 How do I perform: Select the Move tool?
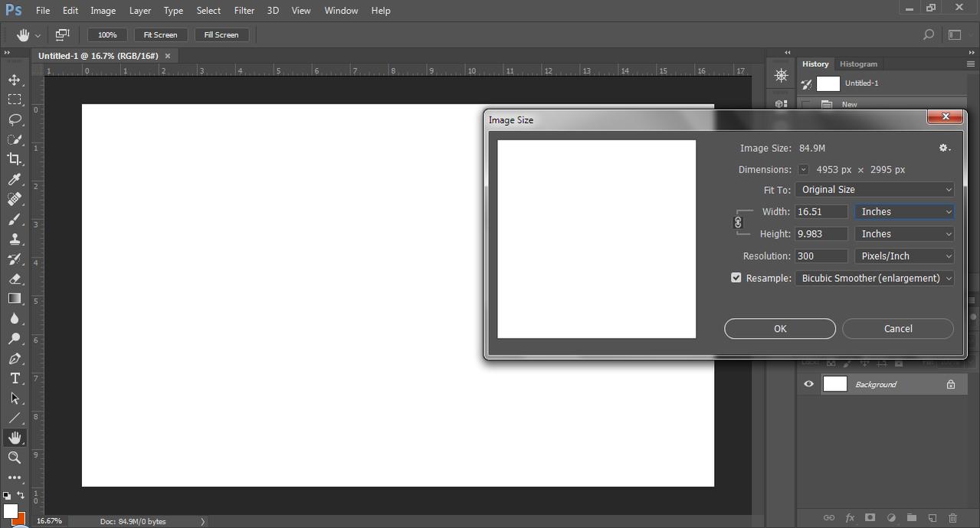[x=15, y=80]
